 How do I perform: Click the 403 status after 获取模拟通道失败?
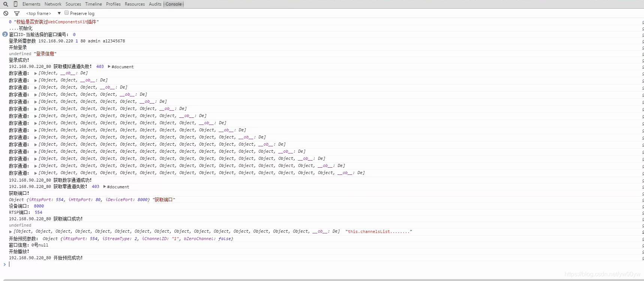100,66
